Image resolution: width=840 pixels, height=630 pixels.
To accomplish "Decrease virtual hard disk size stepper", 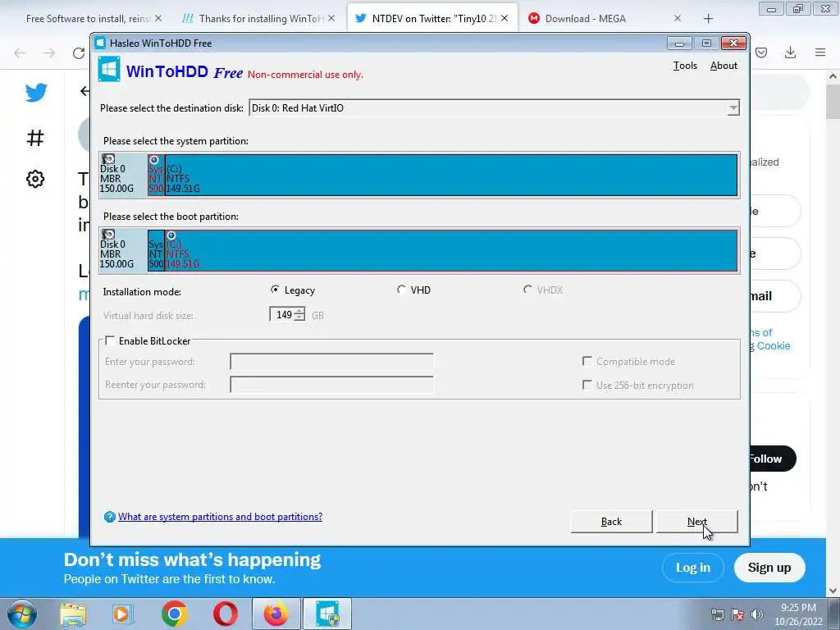I will pyautogui.click(x=300, y=318).
